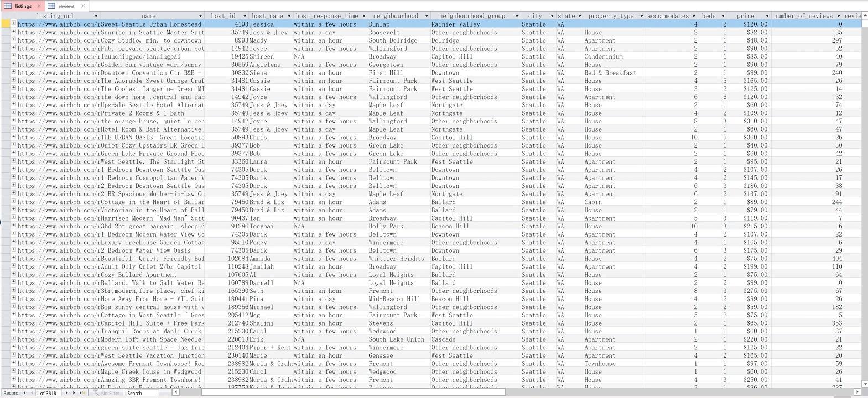Go to the last record
The image size is (868, 398).
point(74,393)
